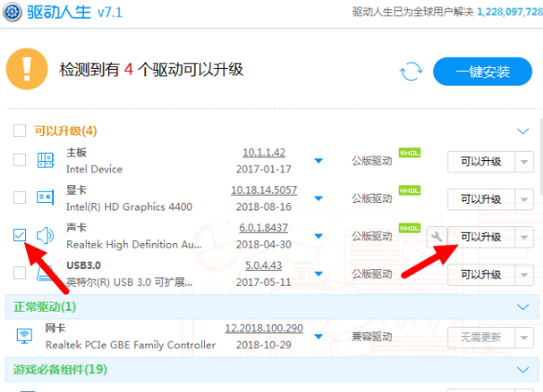Viewport: 543px width, 392px height.
Task: Open the 显卡 可以升级 button dropdown arrow
Action: point(524,199)
